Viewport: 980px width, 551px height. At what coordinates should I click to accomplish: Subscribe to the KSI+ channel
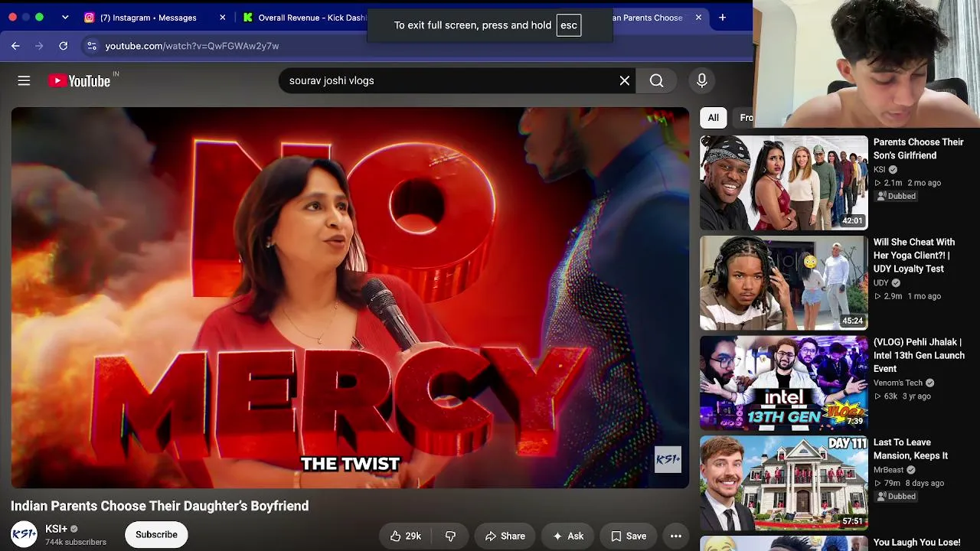156,534
